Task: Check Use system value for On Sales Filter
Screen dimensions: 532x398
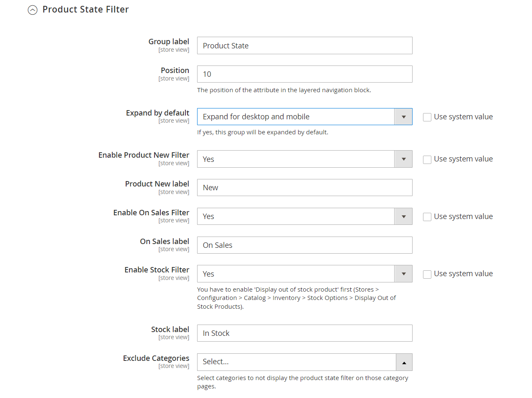Action: click(427, 217)
